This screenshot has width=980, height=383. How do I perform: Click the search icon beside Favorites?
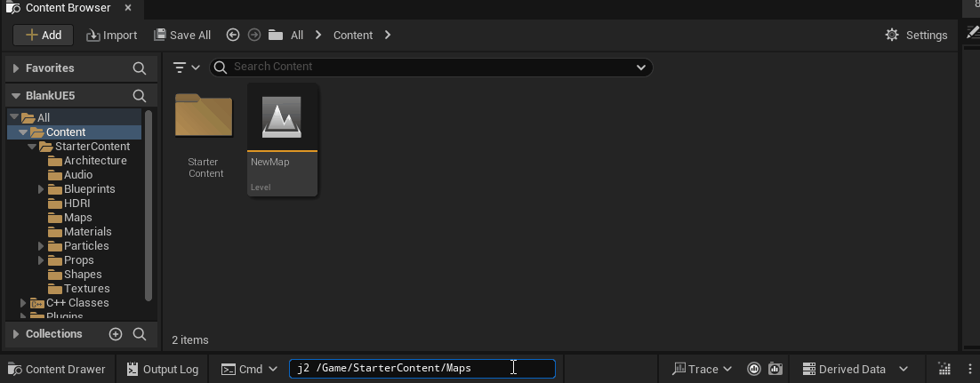(140, 68)
